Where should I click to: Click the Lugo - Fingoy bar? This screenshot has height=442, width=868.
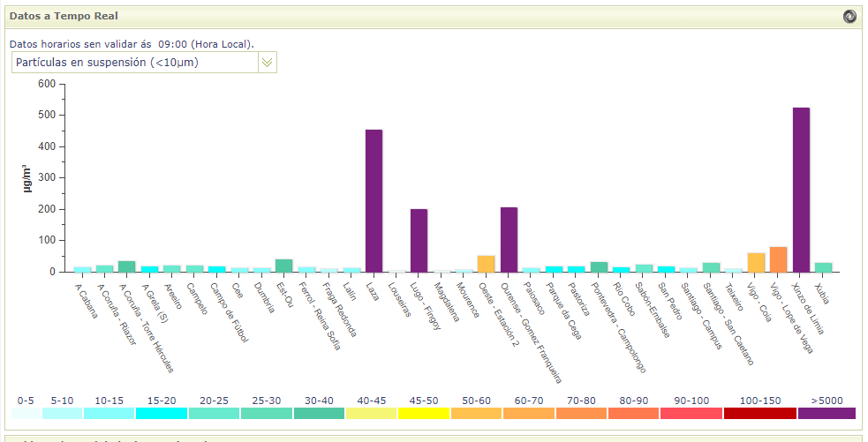(x=419, y=240)
